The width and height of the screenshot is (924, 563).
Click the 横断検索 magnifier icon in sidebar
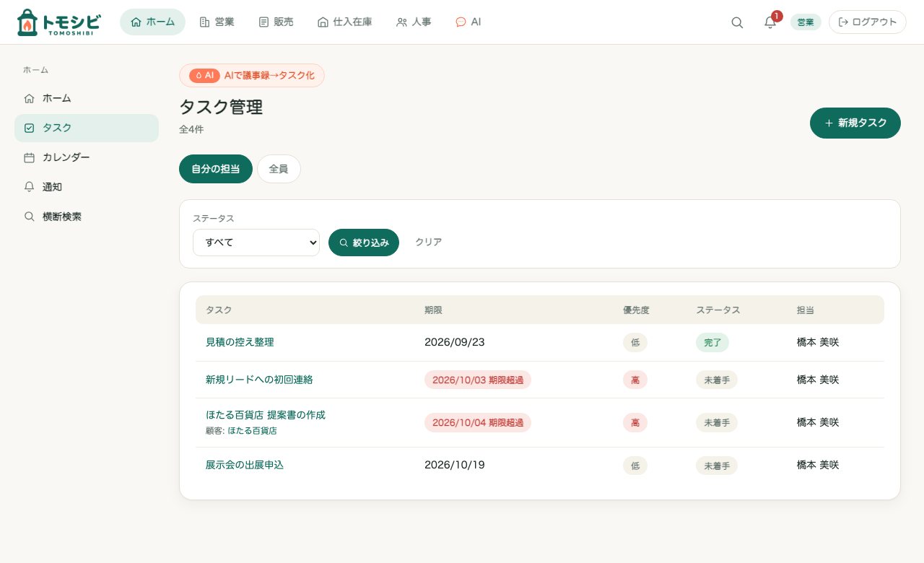29,217
